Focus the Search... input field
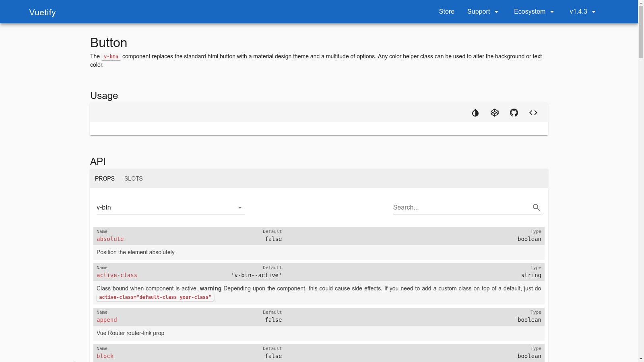 coord(462,208)
